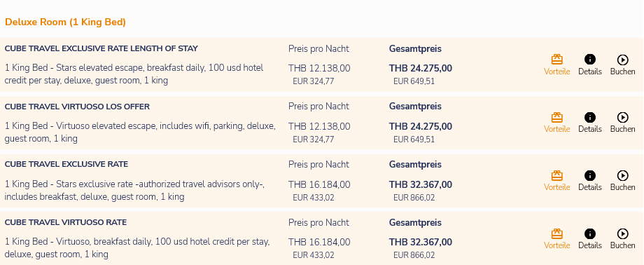View Details of Cube Travel Exclusive Rate
The image size is (644, 265).
(x=590, y=181)
